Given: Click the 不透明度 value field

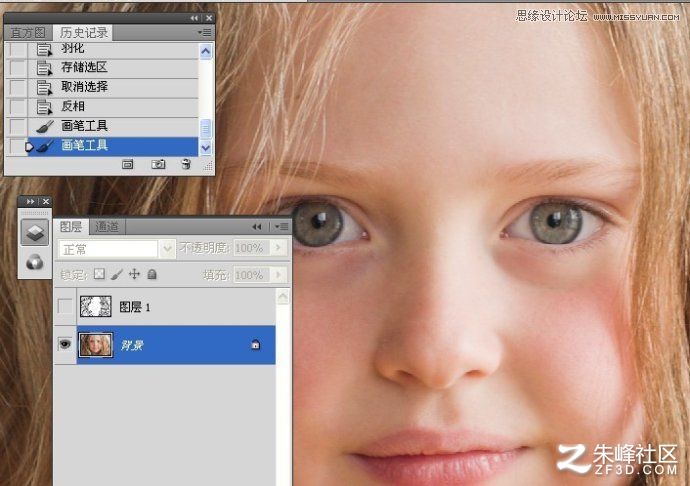Looking at the screenshot, I should coord(252,248).
